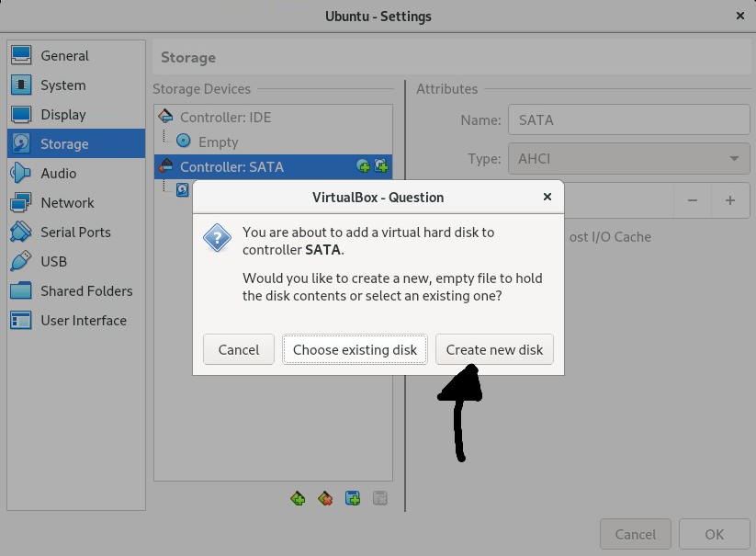The image size is (756, 556).
Task: Click the add optical drive icon on SATA controller
Action: (x=363, y=166)
